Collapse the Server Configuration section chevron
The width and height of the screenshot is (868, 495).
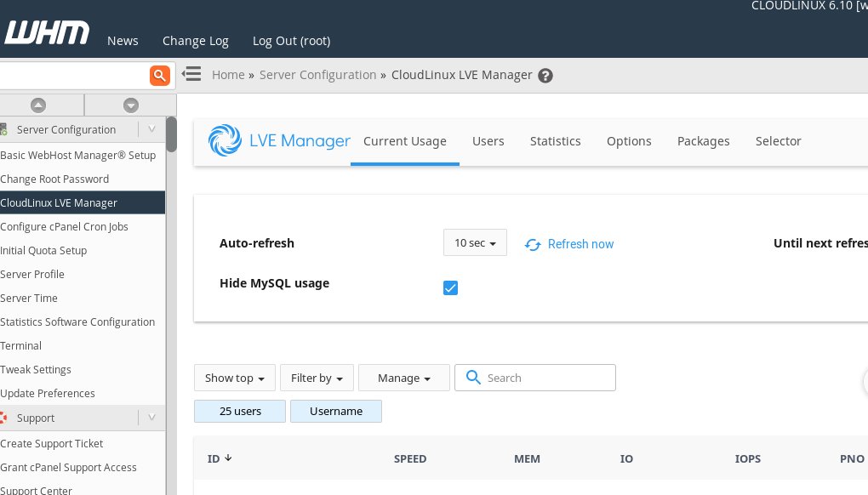tap(151, 129)
